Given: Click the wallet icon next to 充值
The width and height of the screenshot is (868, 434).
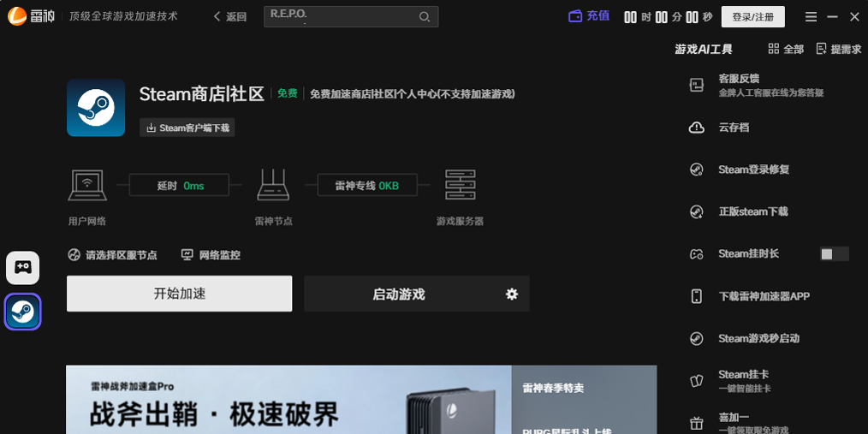Looking at the screenshot, I should click(576, 16).
